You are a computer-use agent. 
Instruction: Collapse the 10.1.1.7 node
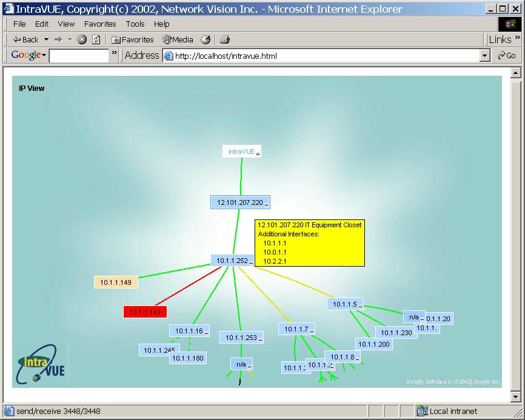[x=312, y=331]
